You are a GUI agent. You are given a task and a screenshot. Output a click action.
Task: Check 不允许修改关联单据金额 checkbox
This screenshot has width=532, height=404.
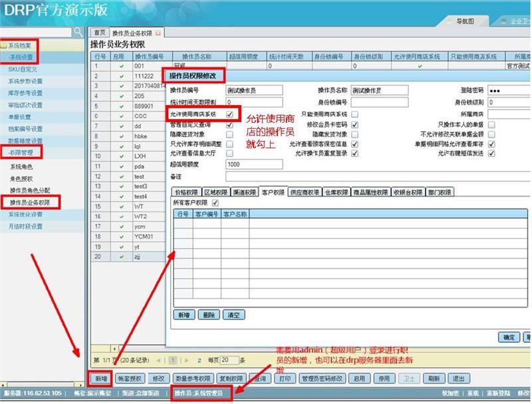click(491, 134)
